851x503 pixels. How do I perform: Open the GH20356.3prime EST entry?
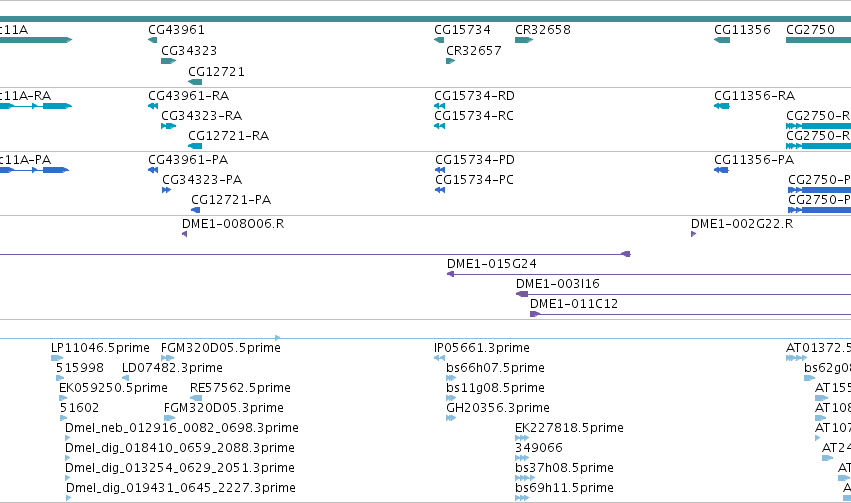[x=498, y=408]
